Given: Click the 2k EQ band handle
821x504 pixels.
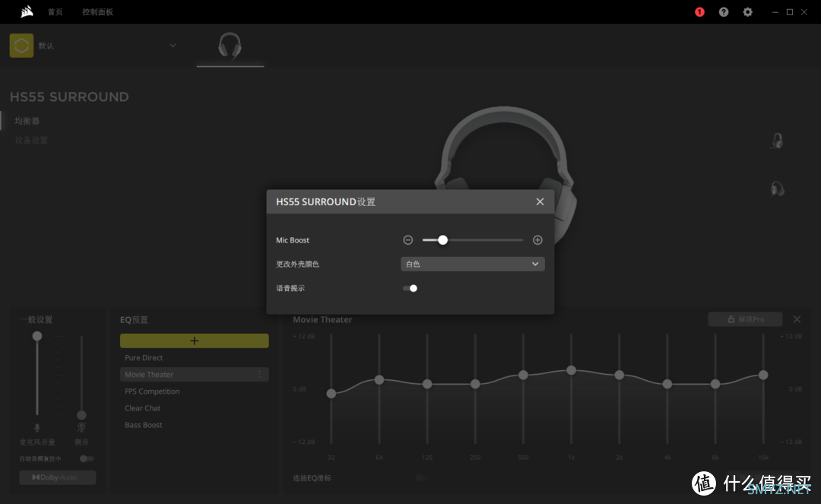Looking at the screenshot, I should pos(620,376).
